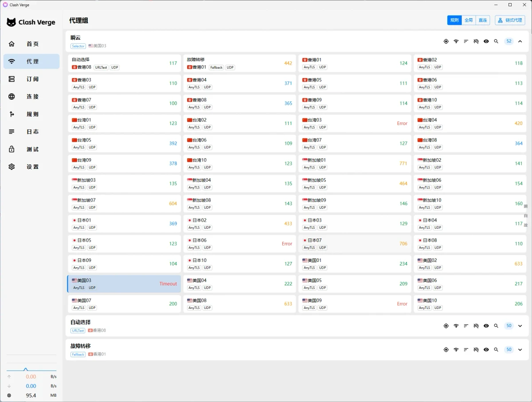Choose the 美国07 node card
The image size is (532, 402).
124,304
